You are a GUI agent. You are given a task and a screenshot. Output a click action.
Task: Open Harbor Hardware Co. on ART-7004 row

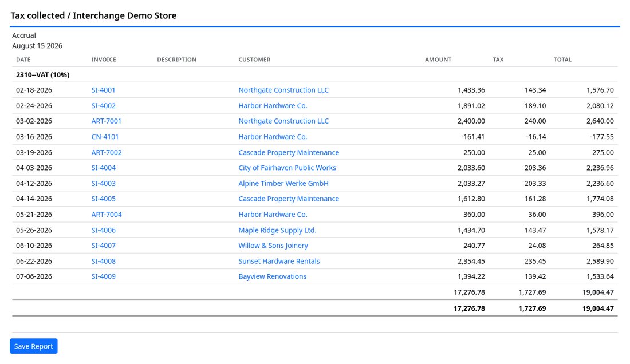coord(273,214)
